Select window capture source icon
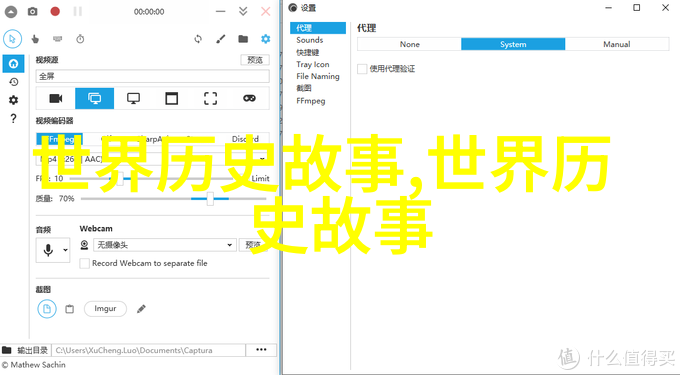This screenshot has height=375, width=680. click(x=172, y=98)
